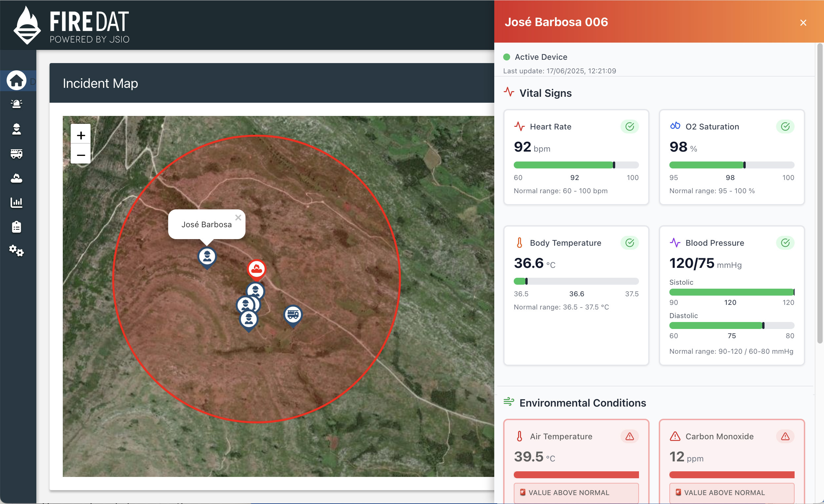Click the Heart Rate progress bar

pos(576,165)
